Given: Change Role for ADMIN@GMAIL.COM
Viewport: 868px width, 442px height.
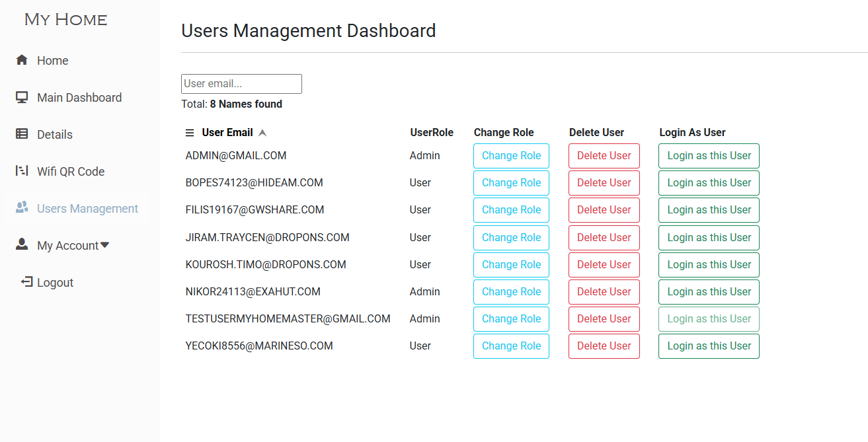Looking at the screenshot, I should pos(511,156).
